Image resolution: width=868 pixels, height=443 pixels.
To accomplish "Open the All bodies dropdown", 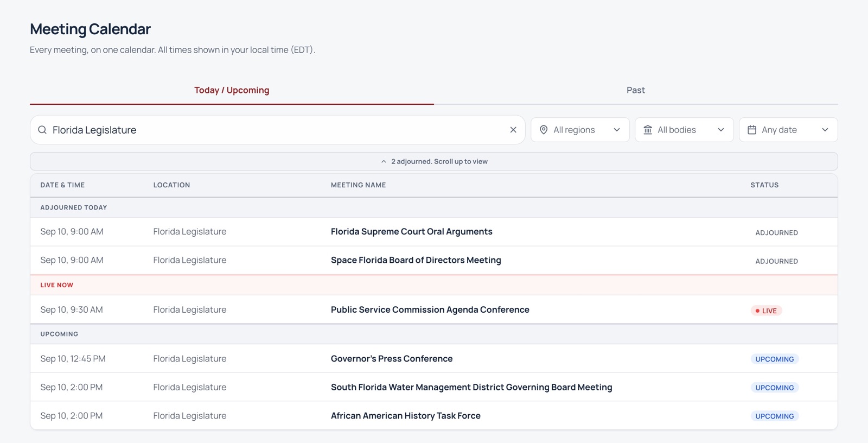I will (x=684, y=130).
